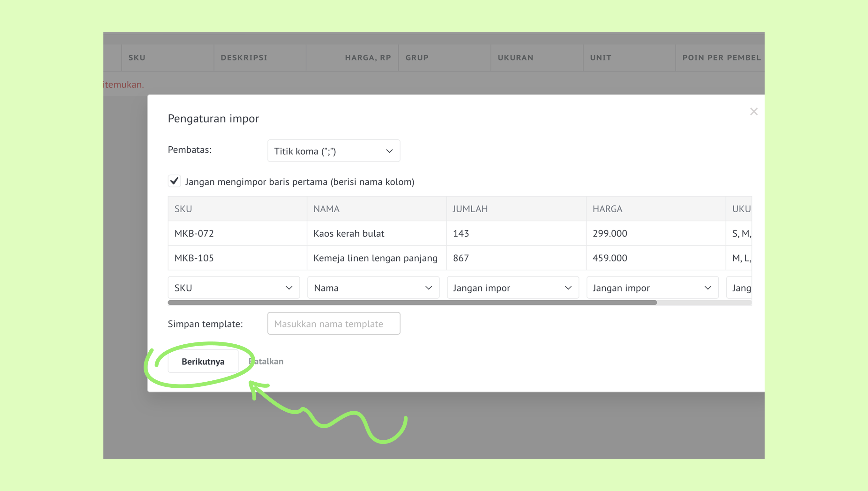Click the quantity cell 867
The image size is (868, 491).
click(x=516, y=258)
